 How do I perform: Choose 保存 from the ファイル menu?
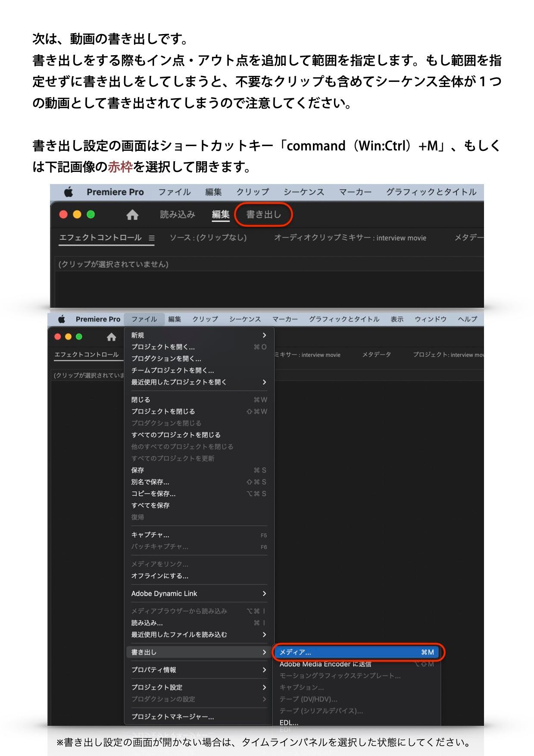(x=199, y=470)
